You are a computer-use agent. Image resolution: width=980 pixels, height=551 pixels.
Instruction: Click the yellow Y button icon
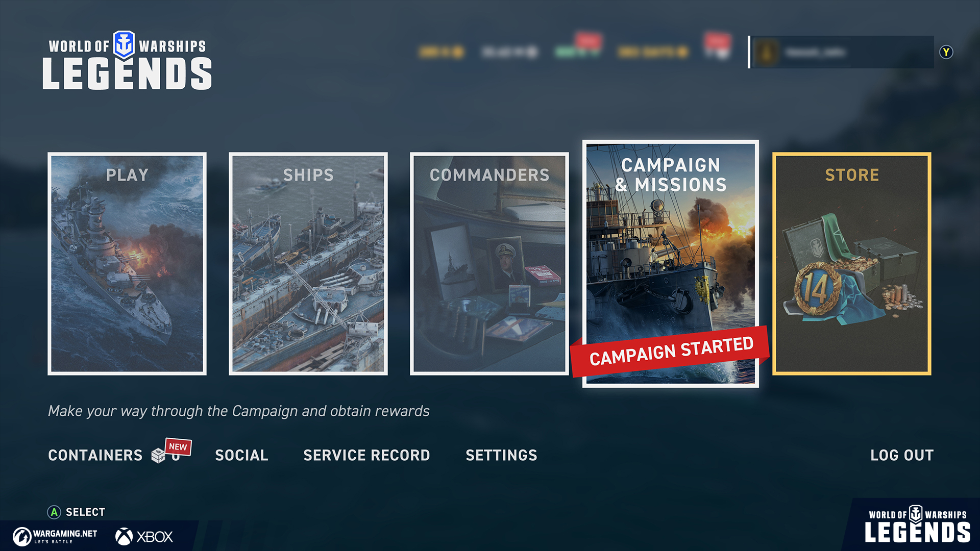[x=946, y=52]
